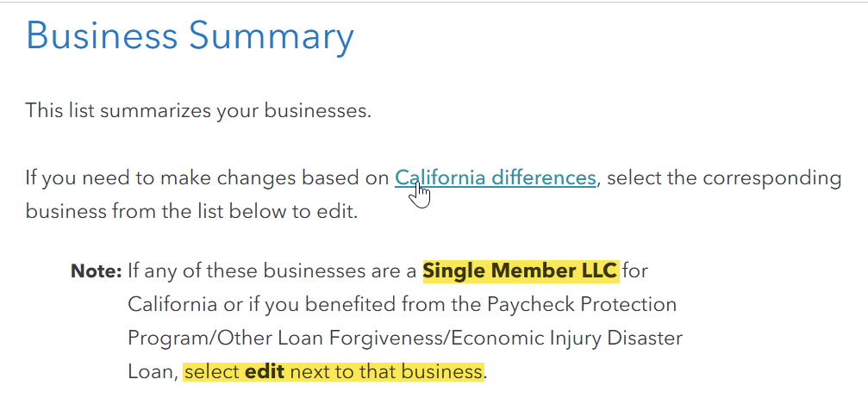868x404 pixels.
Task: Click the word "for" after Single Member LLC
Action: click(635, 271)
